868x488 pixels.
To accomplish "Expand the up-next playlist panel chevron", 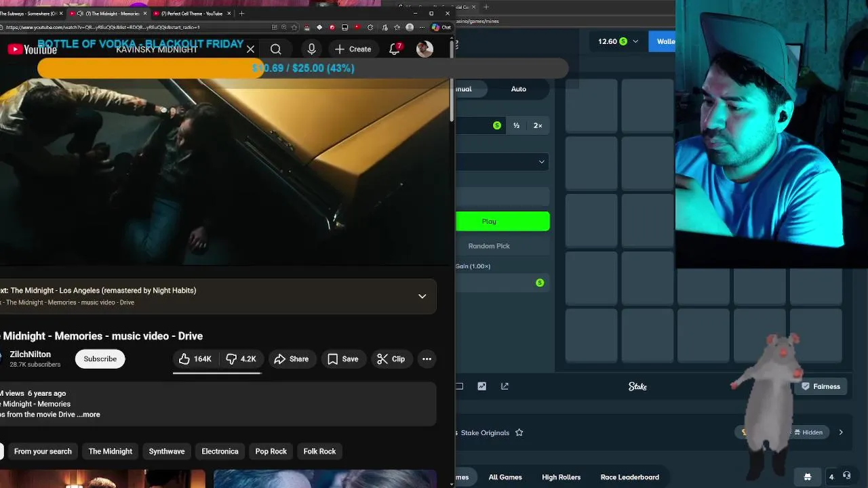I will pyautogui.click(x=422, y=296).
